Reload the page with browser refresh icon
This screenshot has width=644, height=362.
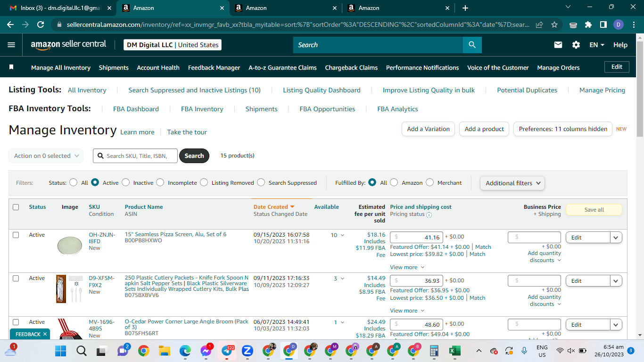pos(41,25)
